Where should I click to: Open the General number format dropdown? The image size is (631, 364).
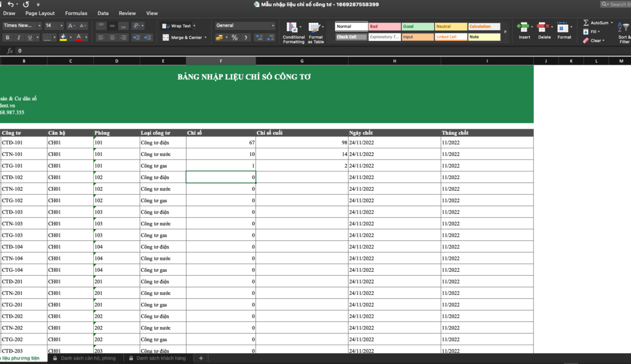click(273, 26)
